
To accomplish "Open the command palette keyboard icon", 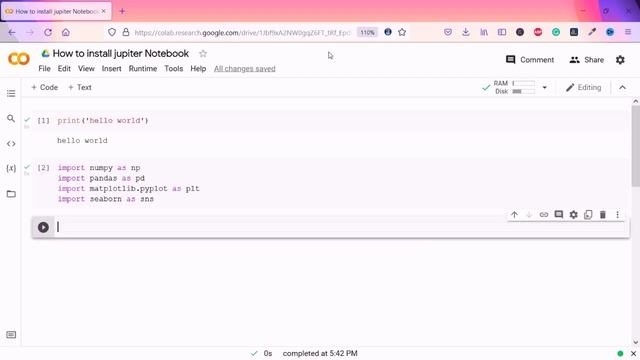I will 11,335.
